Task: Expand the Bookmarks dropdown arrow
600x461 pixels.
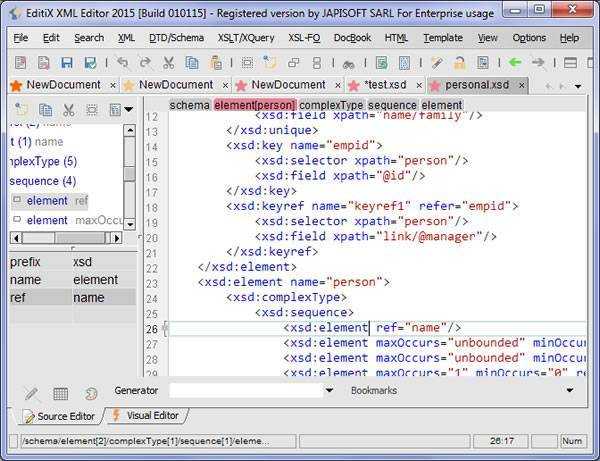Action: tap(570, 391)
